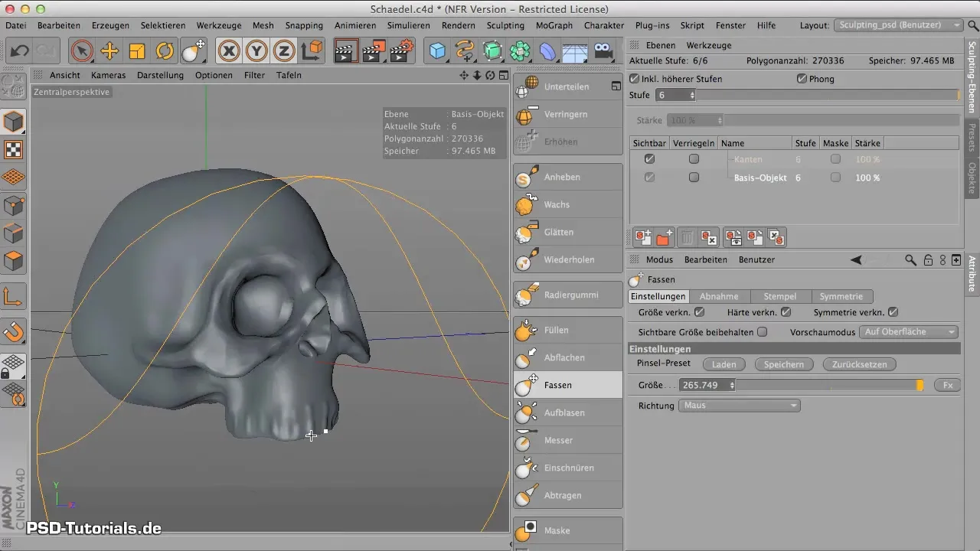Switch to the Stempel tab
Image resolution: width=980 pixels, height=551 pixels.
coord(779,297)
